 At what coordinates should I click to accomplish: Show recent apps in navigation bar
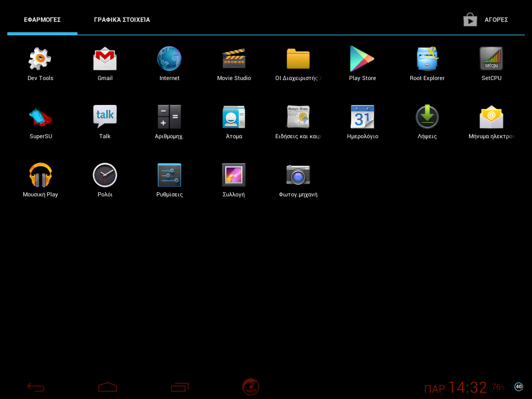pyautogui.click(x=179, y=387)
